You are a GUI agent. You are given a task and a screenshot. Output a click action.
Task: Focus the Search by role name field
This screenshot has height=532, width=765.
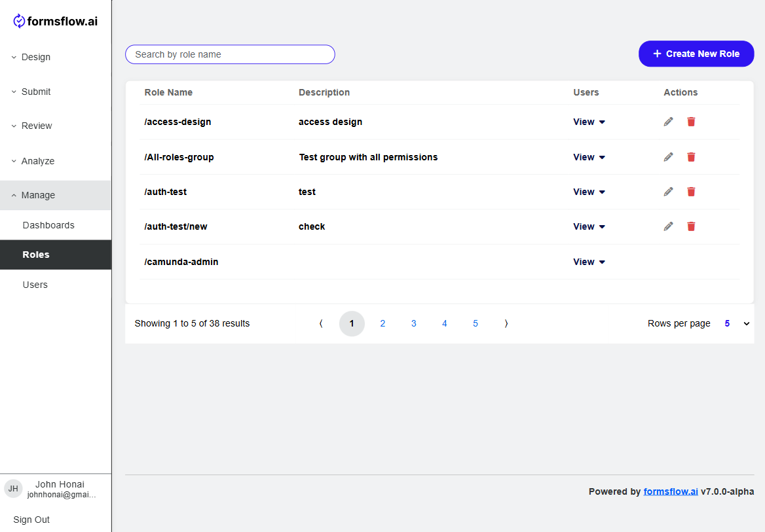coord(230,54)
